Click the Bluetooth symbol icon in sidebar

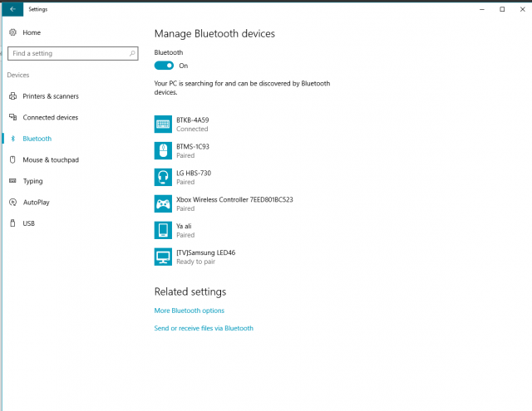click(x=13, y=139)
